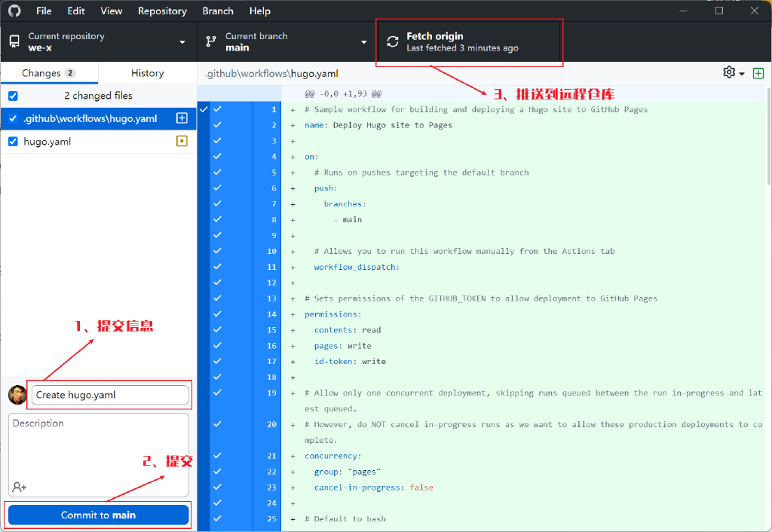This screenshot has width=772, height=532.
Task: Switch to the History tab
Action: tap(146, 72)
